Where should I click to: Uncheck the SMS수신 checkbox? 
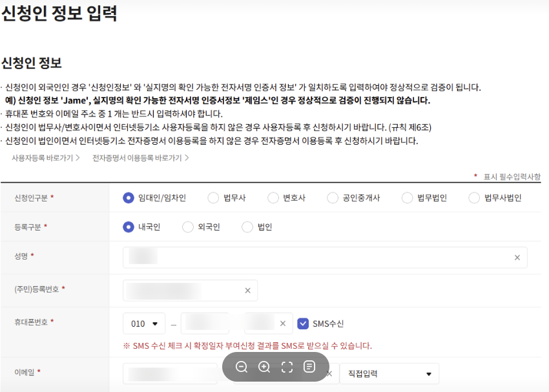coord(304,323)
